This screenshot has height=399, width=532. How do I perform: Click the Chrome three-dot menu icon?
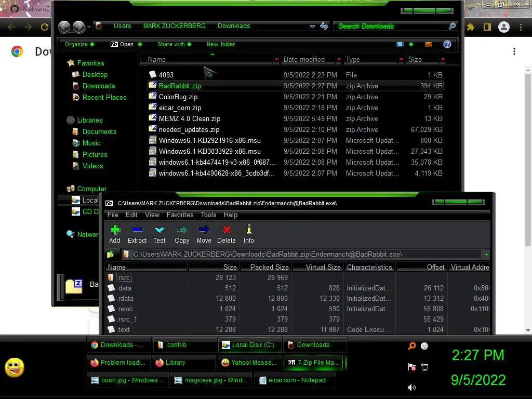[521, 27]
